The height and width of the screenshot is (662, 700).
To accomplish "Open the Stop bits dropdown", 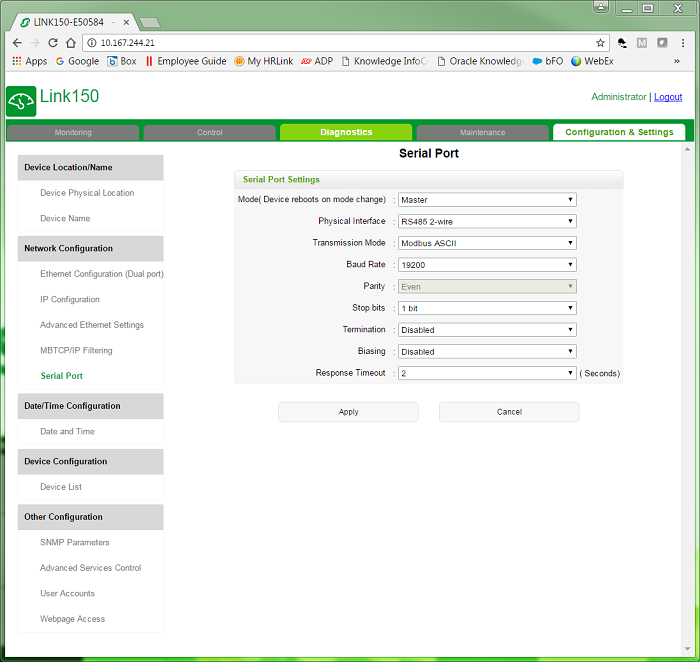I will pos(487,308).
